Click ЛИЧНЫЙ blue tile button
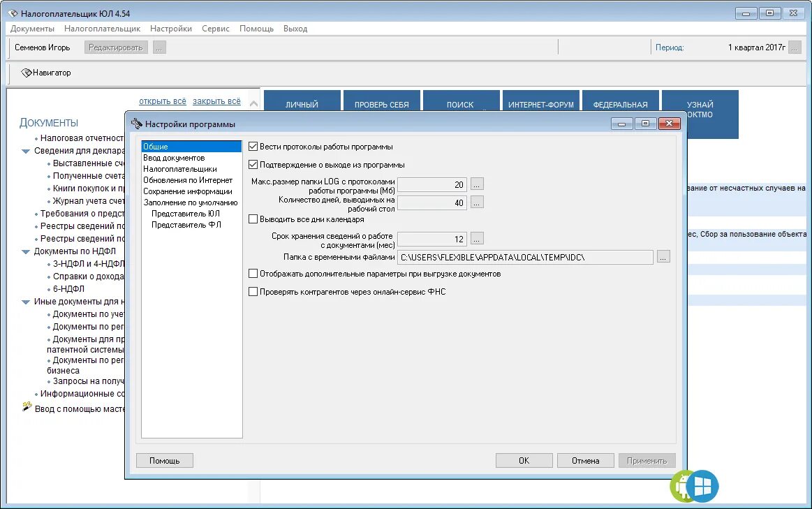Image resolution: width=812 pixels, height=509 pixels. pos(302,101)
